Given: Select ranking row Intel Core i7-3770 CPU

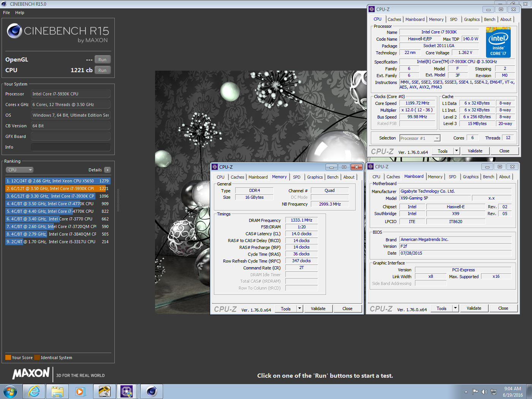Looking at the screenshot, I should 58,219.
